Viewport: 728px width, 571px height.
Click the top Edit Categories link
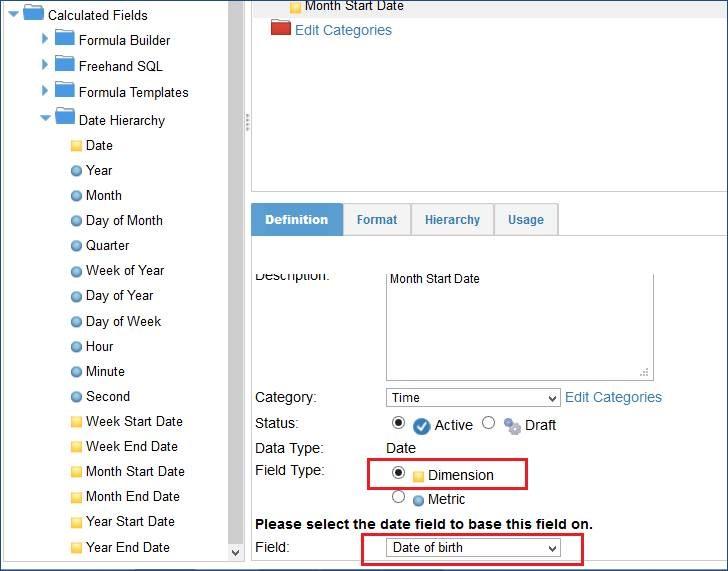point(343,30)
